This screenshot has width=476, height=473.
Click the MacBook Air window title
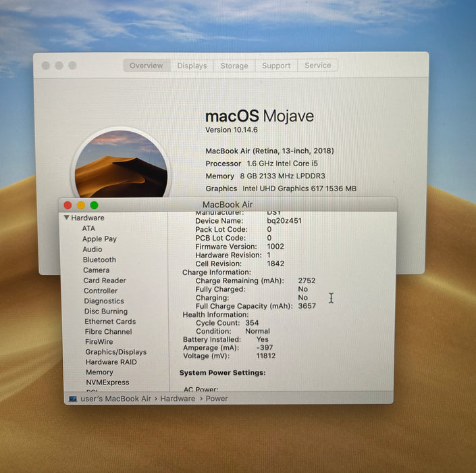(x=228, y=205)
